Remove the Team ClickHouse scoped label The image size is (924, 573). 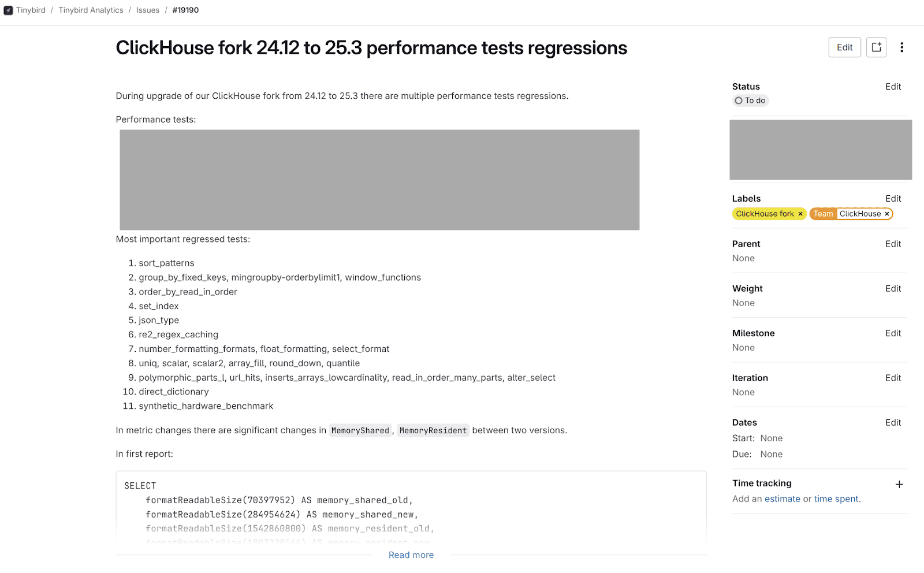(x=886, y=214)
